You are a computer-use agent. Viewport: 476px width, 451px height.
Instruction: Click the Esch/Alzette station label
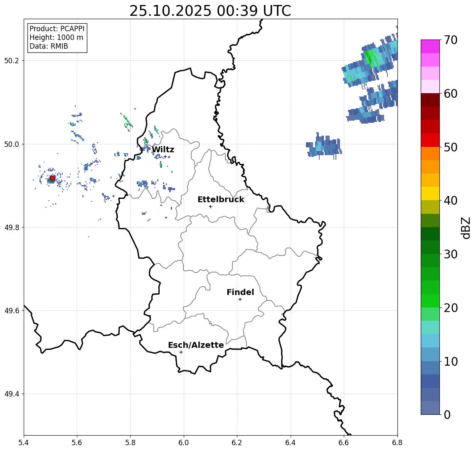[196, 345]
